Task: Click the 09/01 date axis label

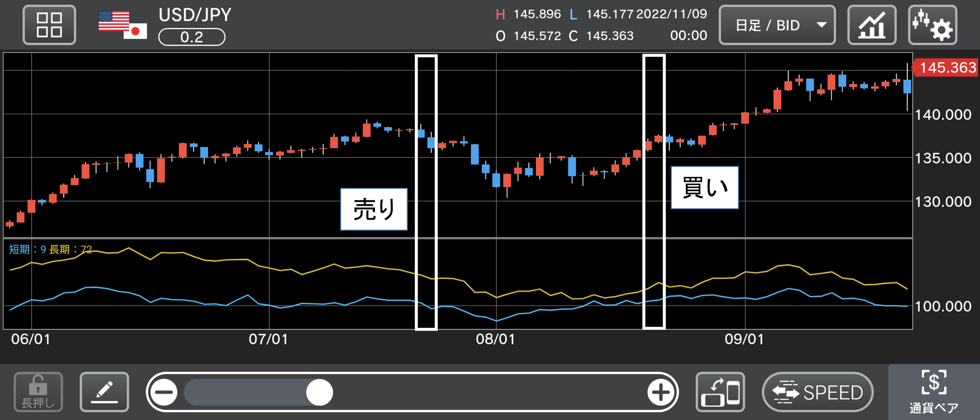Action: point(744,339)
